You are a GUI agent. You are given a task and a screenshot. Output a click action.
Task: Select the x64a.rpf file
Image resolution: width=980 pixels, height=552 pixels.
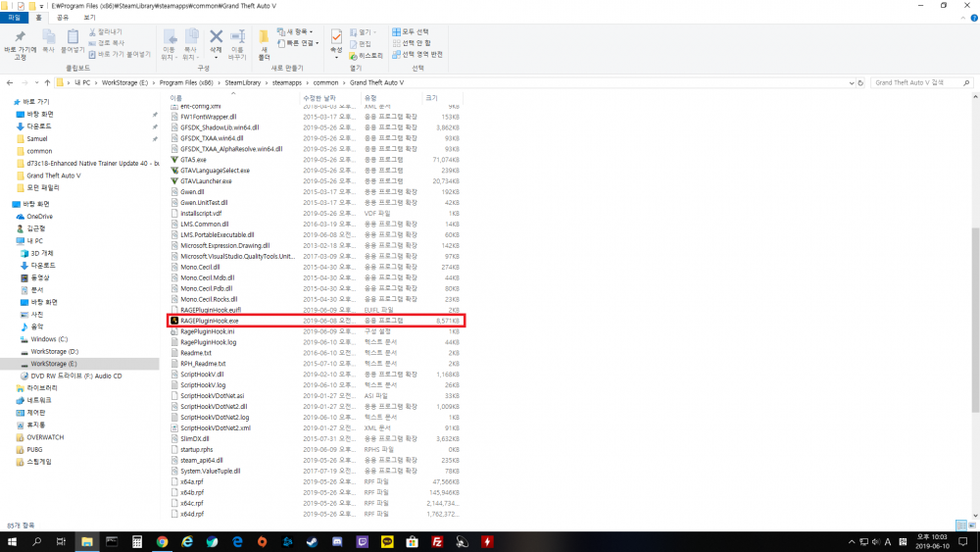coord(316,481)
